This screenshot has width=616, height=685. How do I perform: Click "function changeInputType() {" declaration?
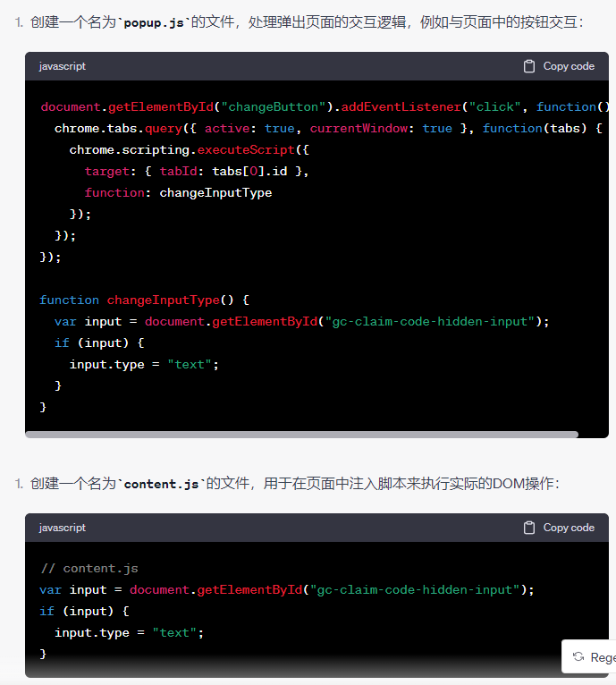[144, 300]
